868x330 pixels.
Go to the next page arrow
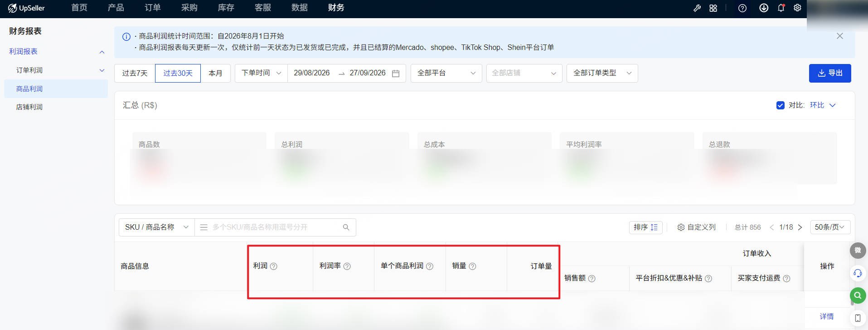tap(800, 227)
